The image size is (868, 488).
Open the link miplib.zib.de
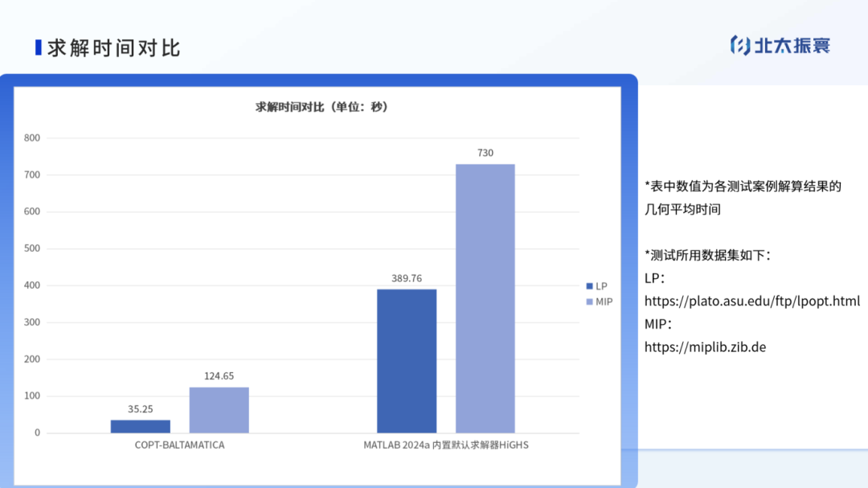pyautogui.click(x=705, y=347)
